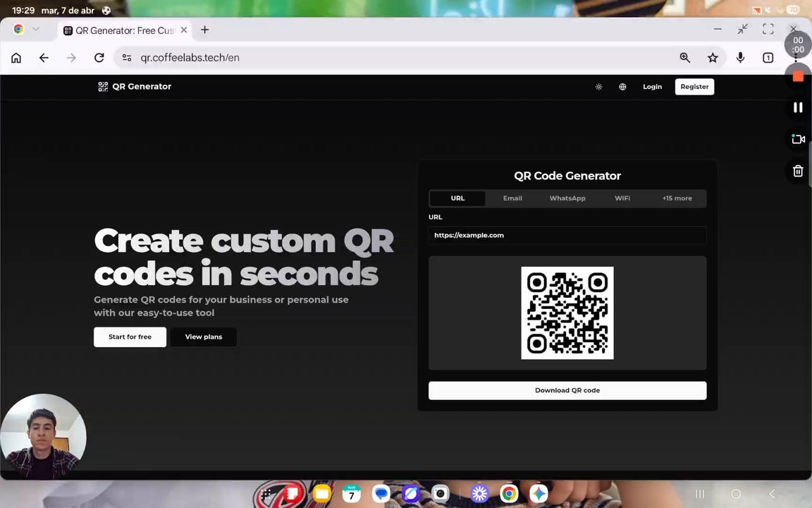
Task: Open Chrome from the taskbar
Action: click(x=509, y=493)
